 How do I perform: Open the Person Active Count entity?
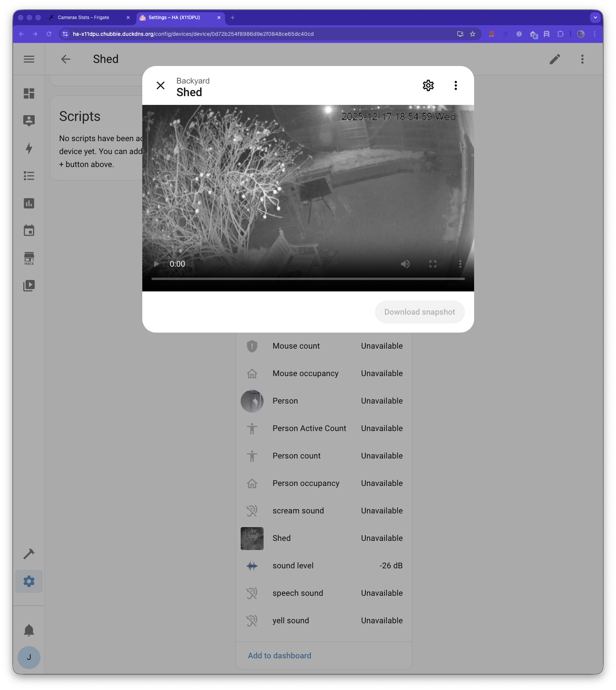coord(324,428)
